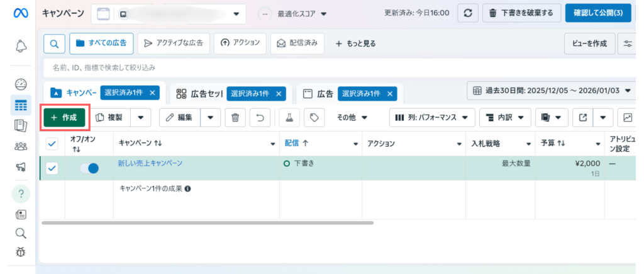Screen dimensions: 644x274
Task: Sort by the オフ/オン column header
Action: (x=84, y=144)
